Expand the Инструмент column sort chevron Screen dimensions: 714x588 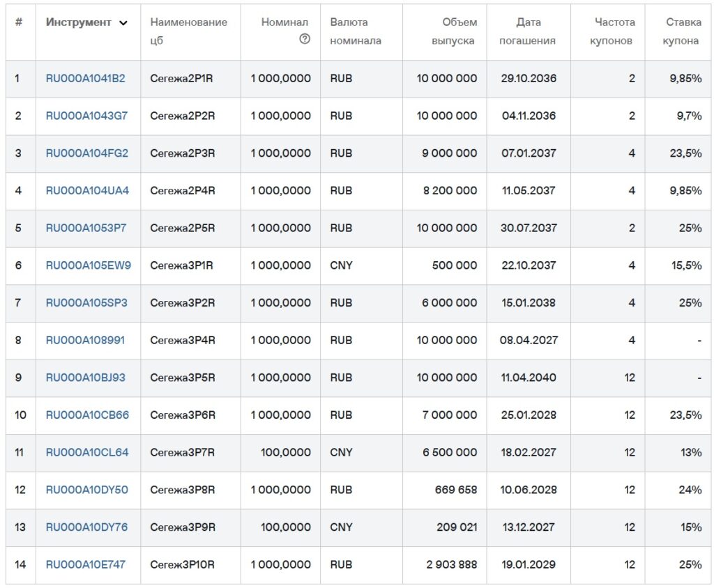click(x=123, y=23)
